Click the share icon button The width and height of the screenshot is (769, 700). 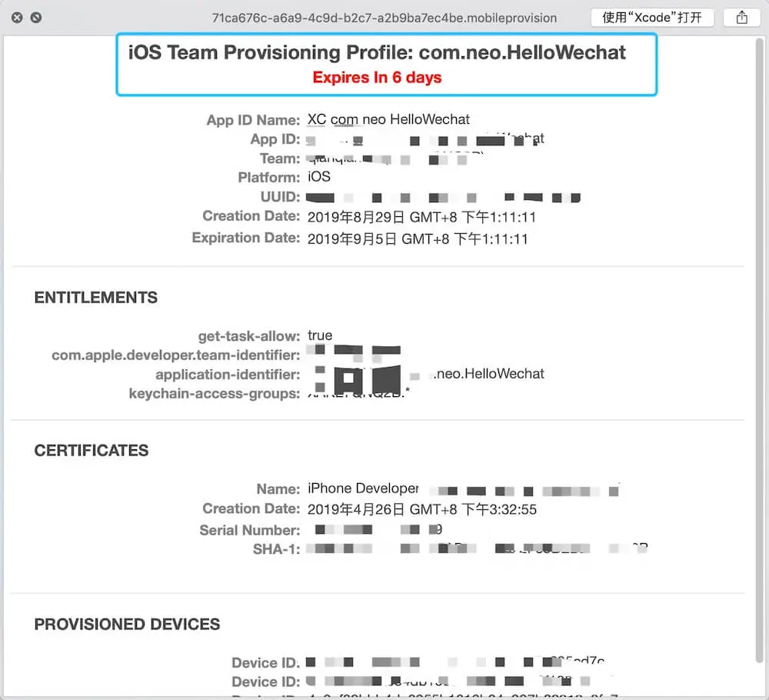742,18
